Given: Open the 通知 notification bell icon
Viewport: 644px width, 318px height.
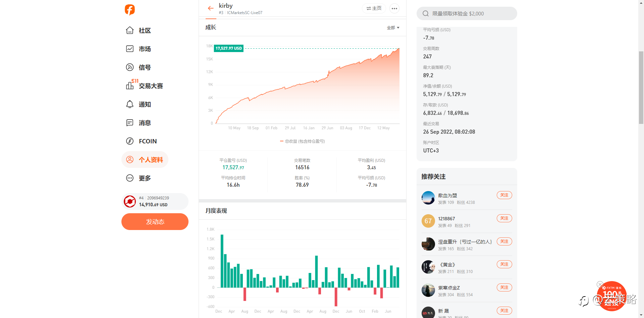Looking at the screenshot, I should click(x=130, y=104).
